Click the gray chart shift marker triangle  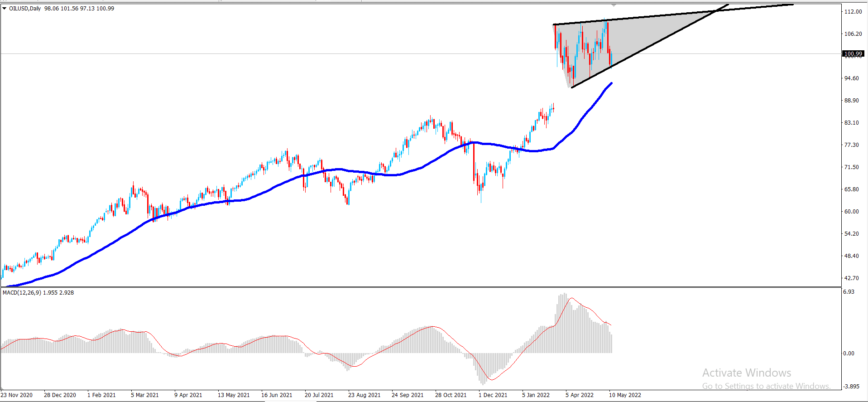click(614, 5)
